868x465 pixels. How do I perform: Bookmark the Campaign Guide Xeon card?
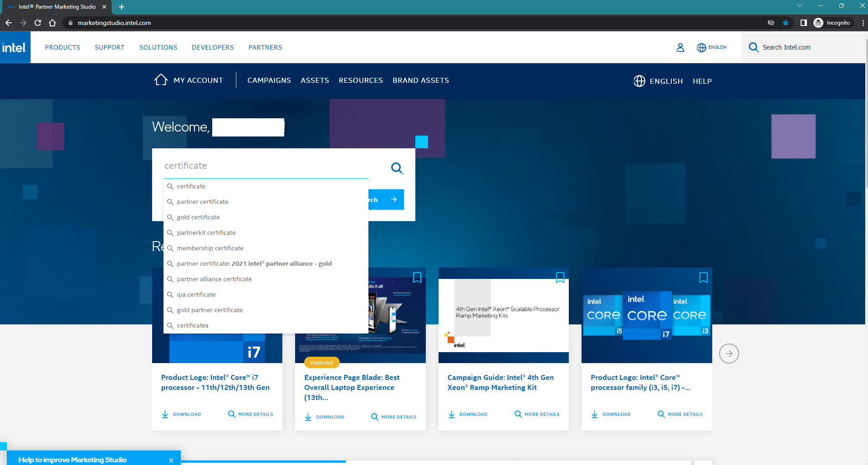[560, 278]
